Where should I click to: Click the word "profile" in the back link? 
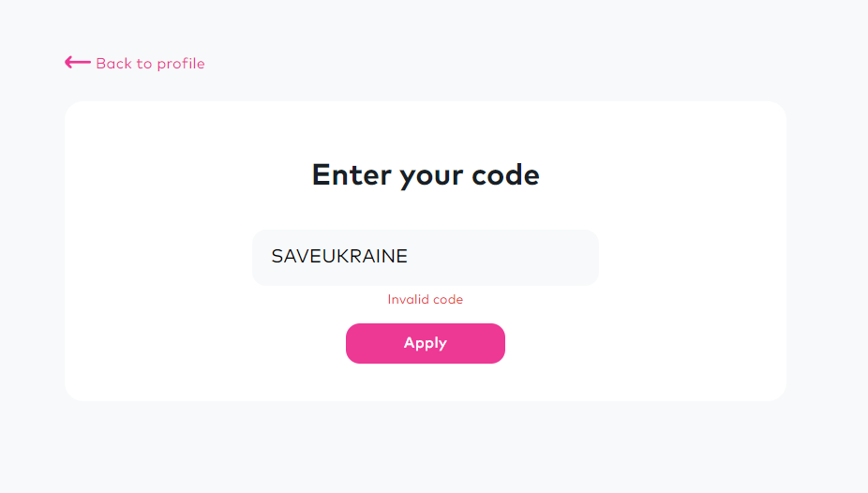(181, 64)
